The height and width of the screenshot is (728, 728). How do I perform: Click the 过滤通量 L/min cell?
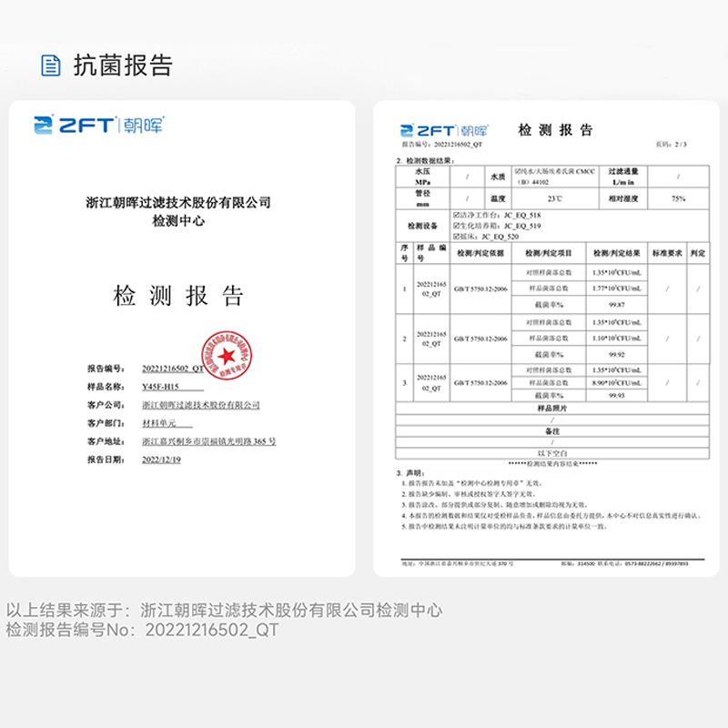click(623, 177)
